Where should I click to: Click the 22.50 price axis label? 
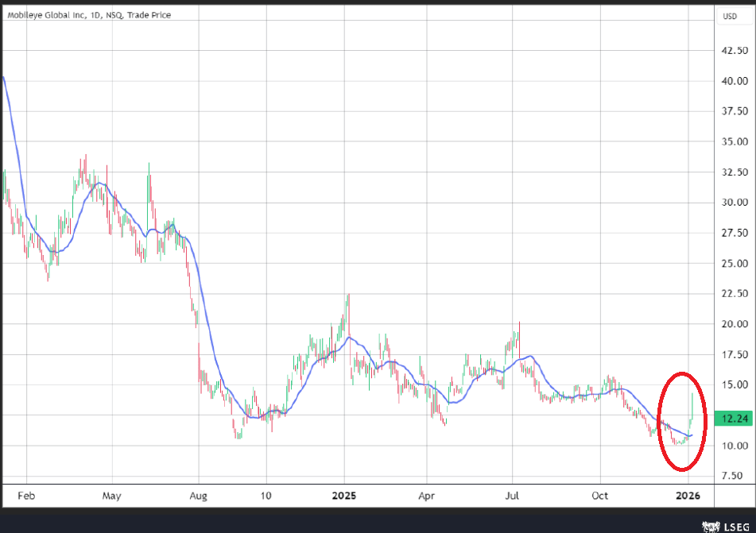(x=735, y=293)
